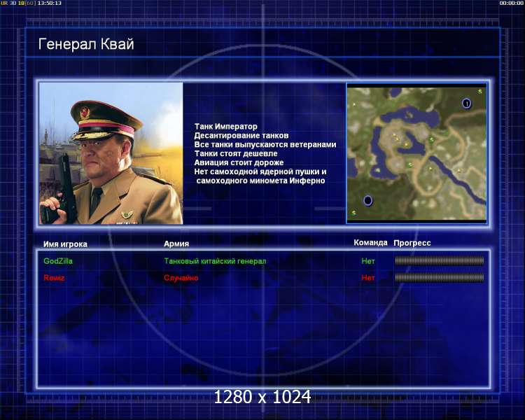Click the 'Генерал Квай' title
The image size is (525, 420).
[86, 44]
